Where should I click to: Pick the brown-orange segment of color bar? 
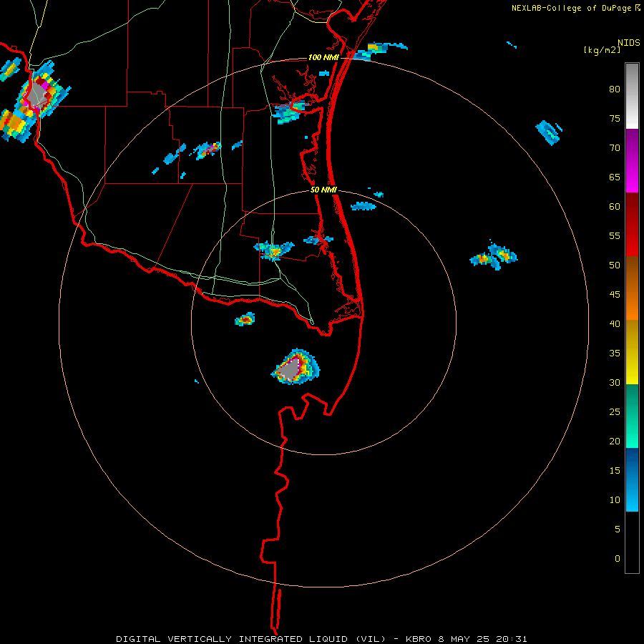tap(632, 288)
